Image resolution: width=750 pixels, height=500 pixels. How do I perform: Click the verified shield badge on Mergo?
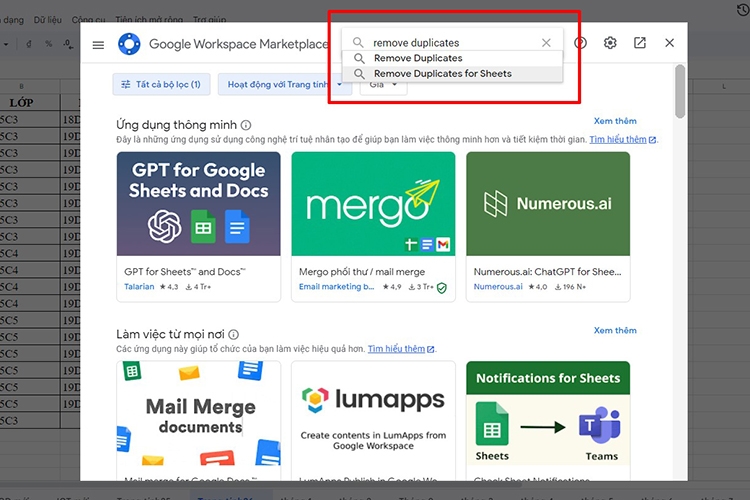(x=442, y=288)
